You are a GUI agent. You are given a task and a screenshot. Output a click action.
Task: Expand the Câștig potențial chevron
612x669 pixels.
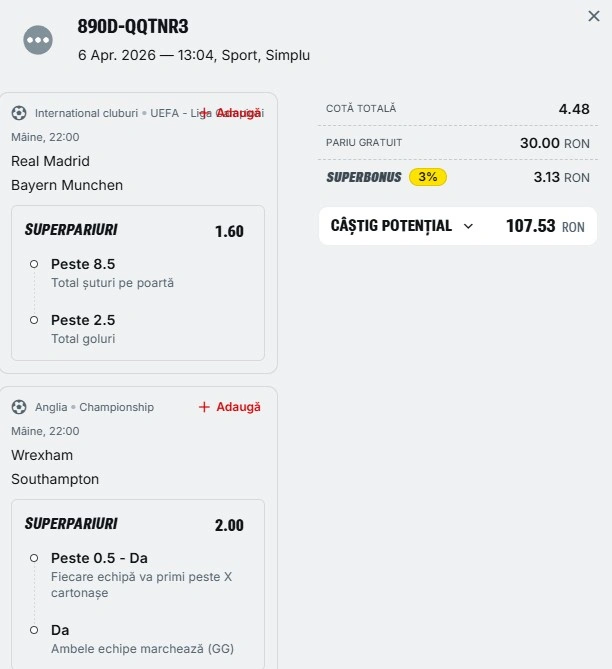click(x=468, y=226)
